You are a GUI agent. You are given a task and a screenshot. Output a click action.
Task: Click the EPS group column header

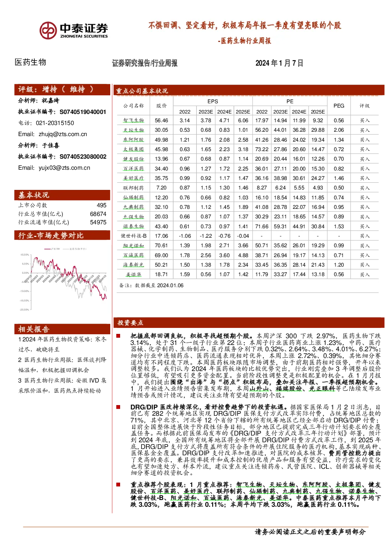click(x=213, y=101)
